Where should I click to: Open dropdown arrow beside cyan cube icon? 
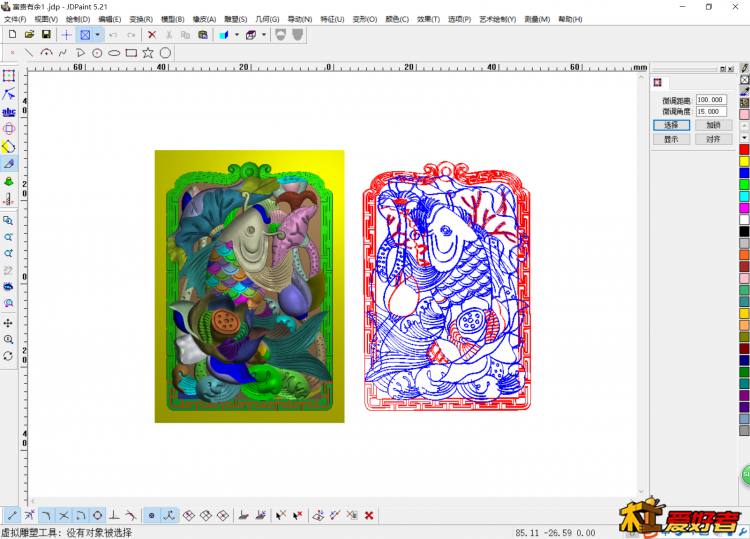tap(236, 34)
